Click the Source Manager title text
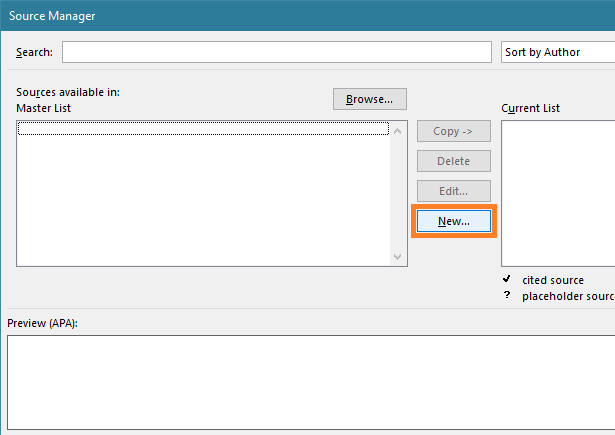Viewport: 615px width, 435px height. pos(52,16)
